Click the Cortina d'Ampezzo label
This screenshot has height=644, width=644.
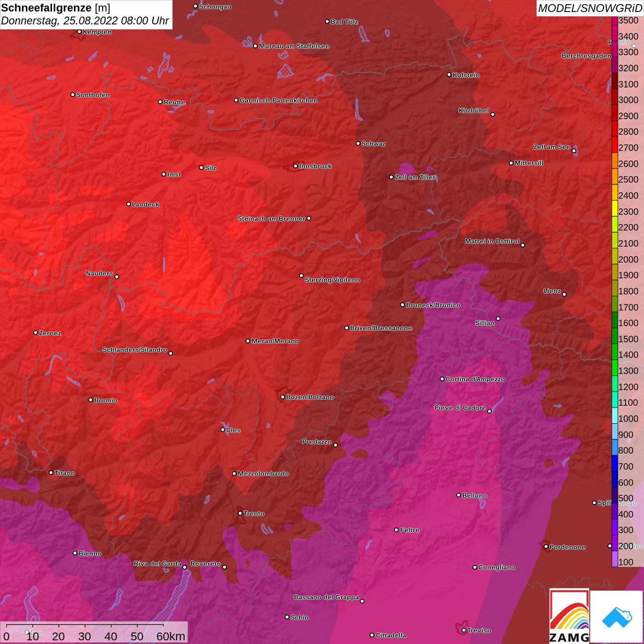(x=475, y=379)
